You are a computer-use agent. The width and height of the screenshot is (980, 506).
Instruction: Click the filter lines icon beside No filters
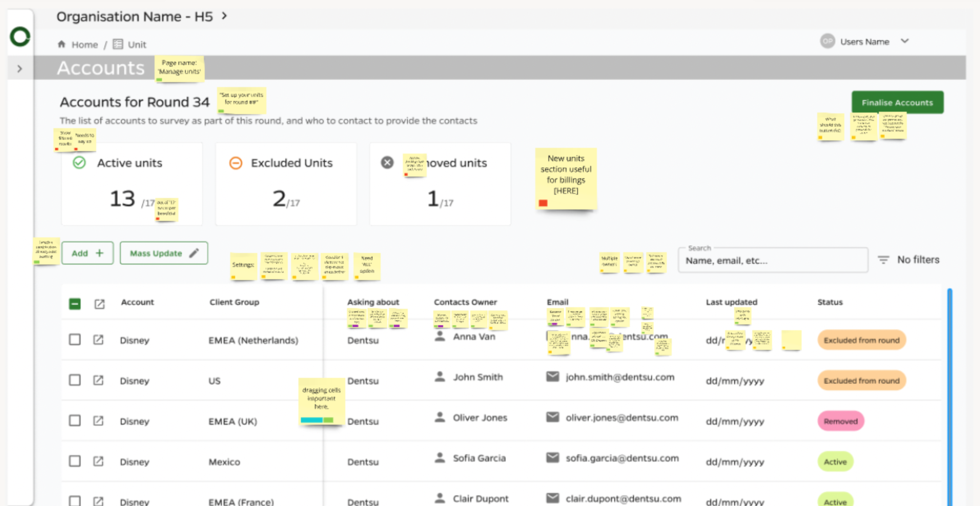click(883, 260)
